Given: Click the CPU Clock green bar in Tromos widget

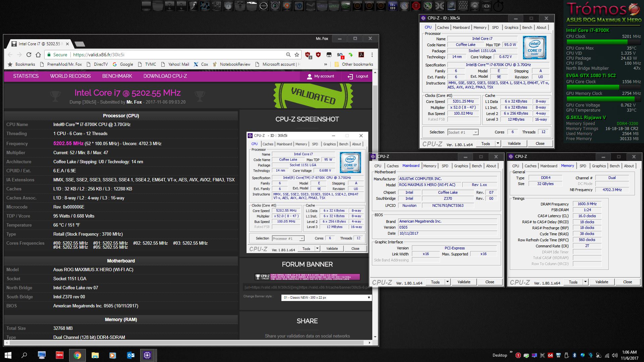Looking at the screenshot, I should point(603,42).
